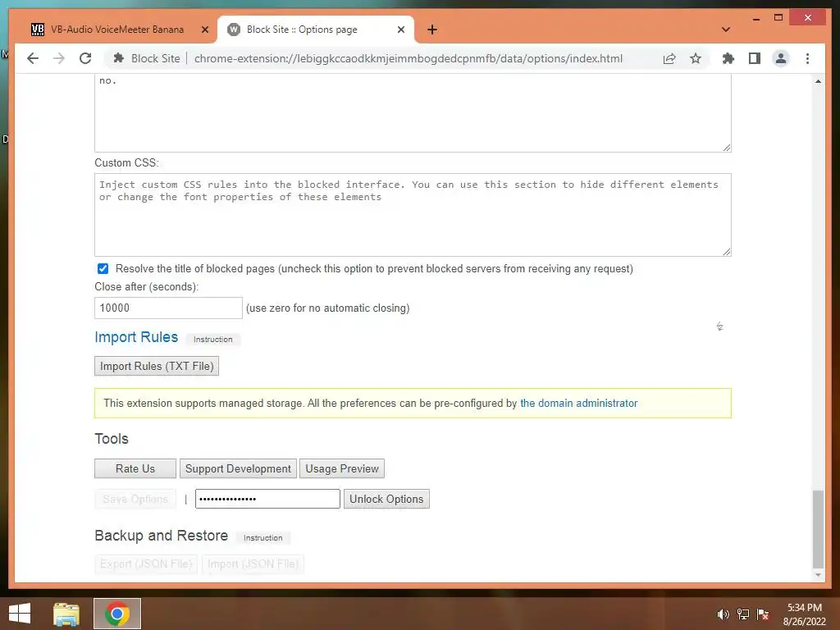Image resolution: width=840 pixels, height=630 pixels.
Task: Click the Save Options button
Action: pyautogui.click(x=135, y=500)
